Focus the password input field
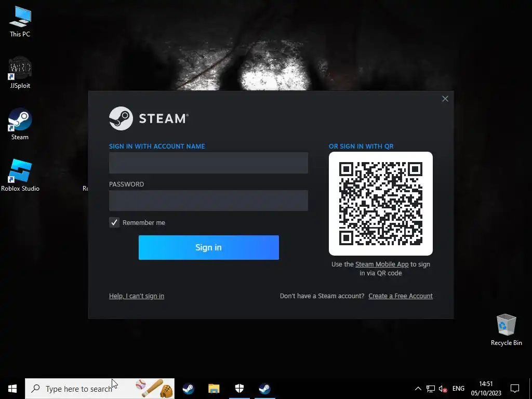This screenshot has width=532, height=399. (x=209, y=201)
